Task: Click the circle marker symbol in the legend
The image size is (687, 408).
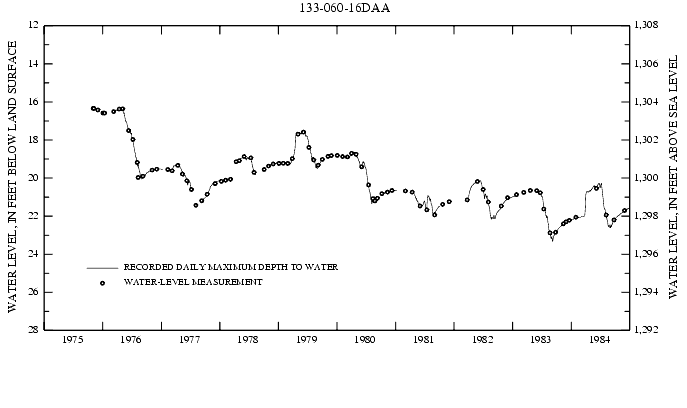Action: [102, 283]
